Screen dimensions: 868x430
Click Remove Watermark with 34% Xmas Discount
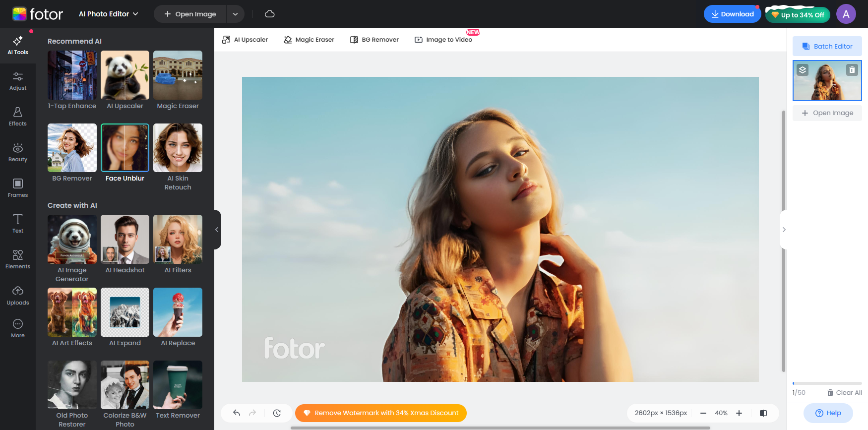pos(381,413)
